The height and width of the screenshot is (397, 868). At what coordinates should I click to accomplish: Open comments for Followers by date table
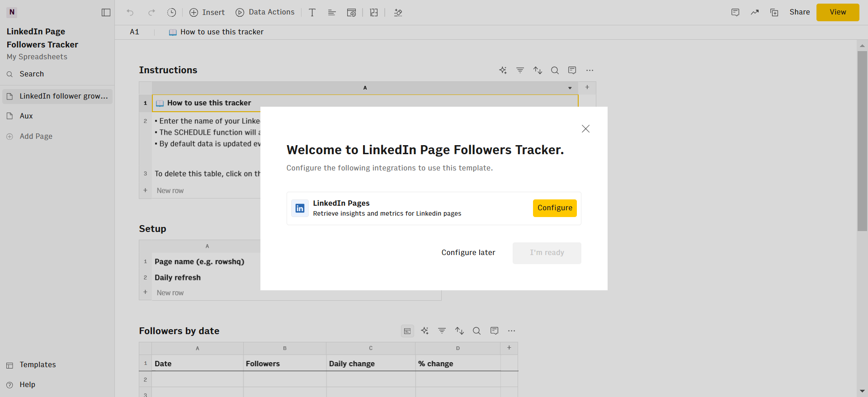tap(494, 331)
